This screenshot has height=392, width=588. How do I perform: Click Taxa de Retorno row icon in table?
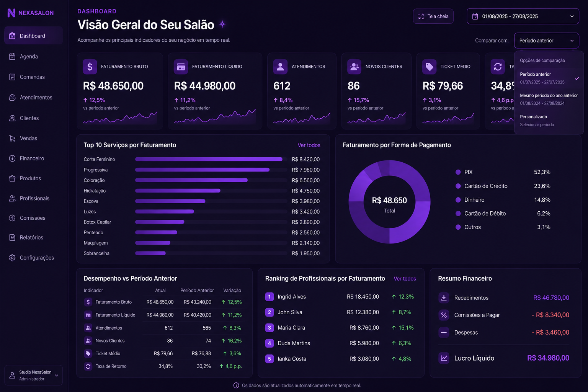(x=88, y=366)
